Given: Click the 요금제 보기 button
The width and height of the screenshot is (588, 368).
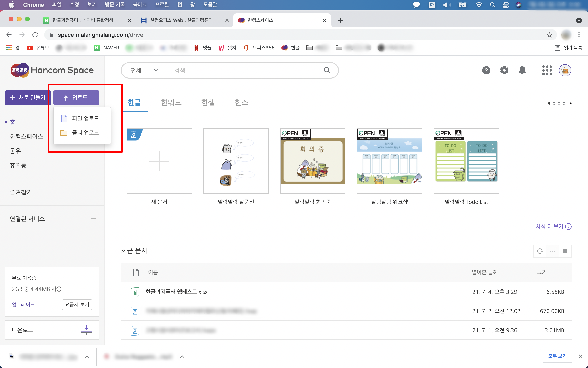Looking at the screenshot, I should (77, 304).
